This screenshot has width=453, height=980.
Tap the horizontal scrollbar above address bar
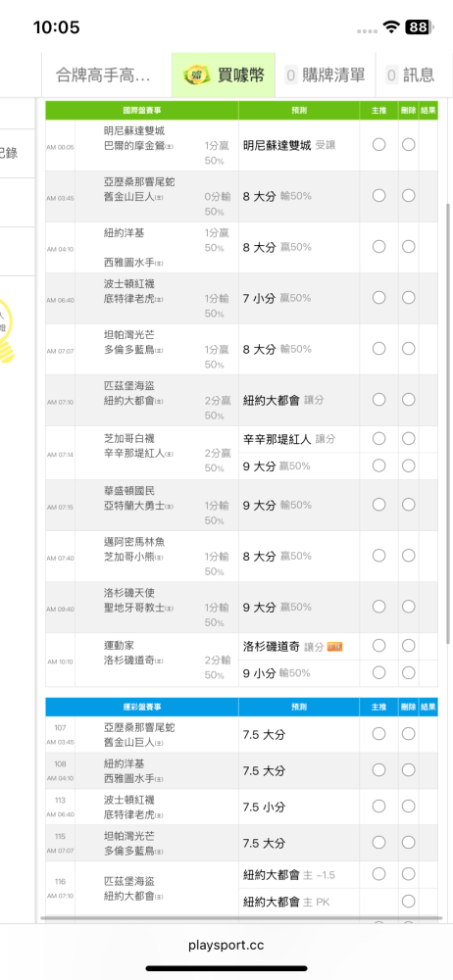click(241, 918)
